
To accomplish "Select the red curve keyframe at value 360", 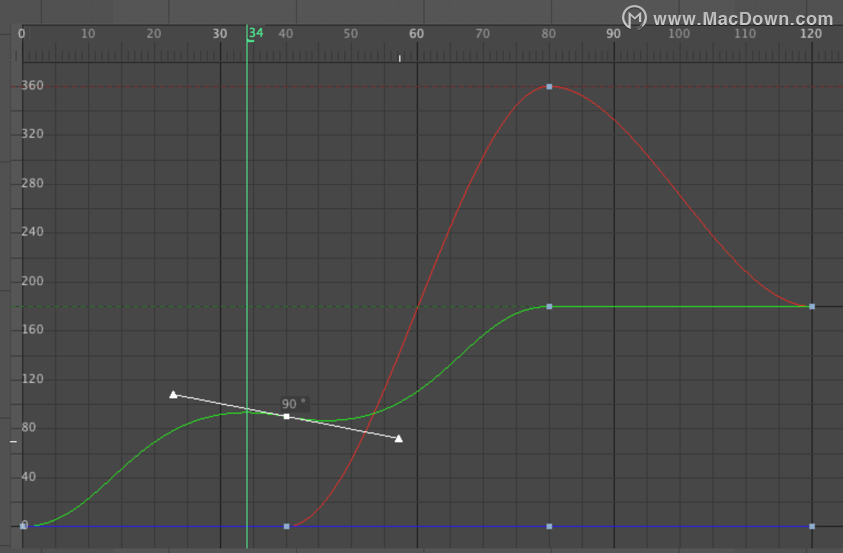I will pyautogui.click(x=549, y=87).
